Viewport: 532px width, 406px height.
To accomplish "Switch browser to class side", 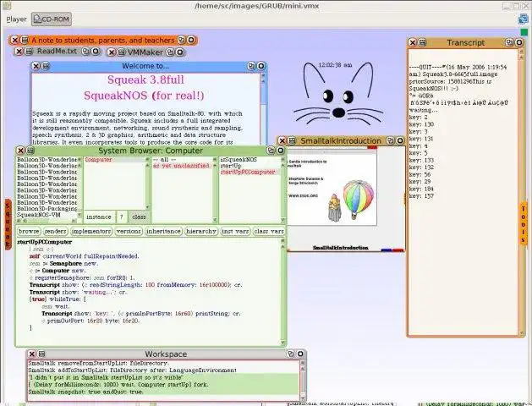I will coord(139,217).
